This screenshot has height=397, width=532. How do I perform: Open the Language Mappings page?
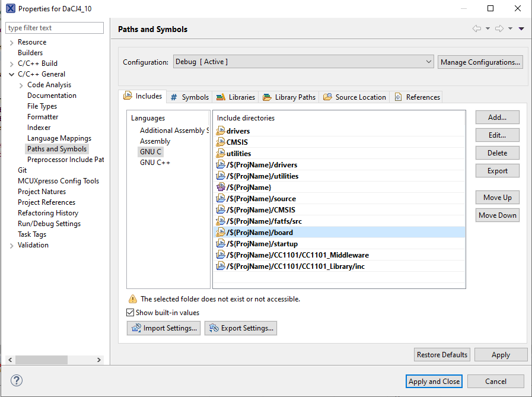pyautogui.click(x=59, y=138)
